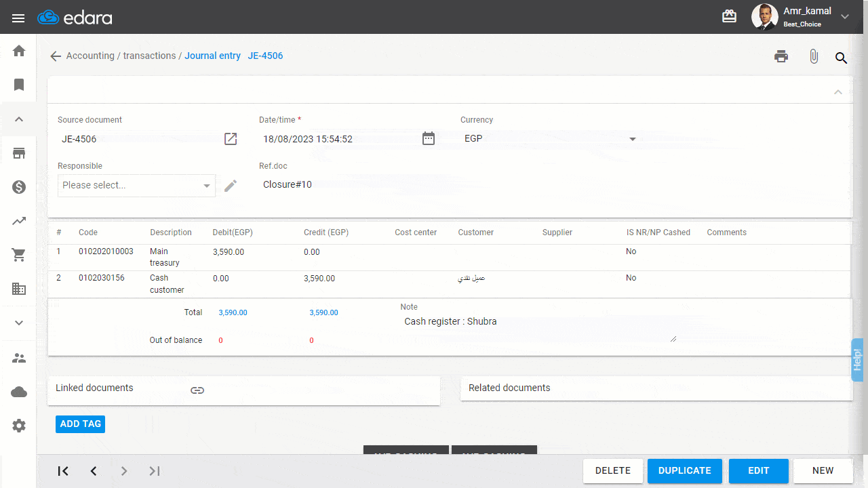Click Amr_kamal profile avatar

click(764, 17)
